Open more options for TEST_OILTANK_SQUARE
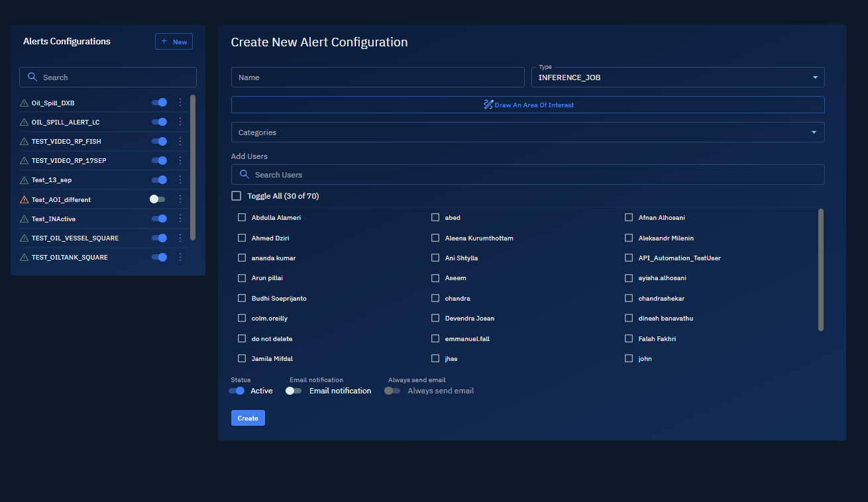The height and width of the screenshot is (502, 868). tap(180, 257)
